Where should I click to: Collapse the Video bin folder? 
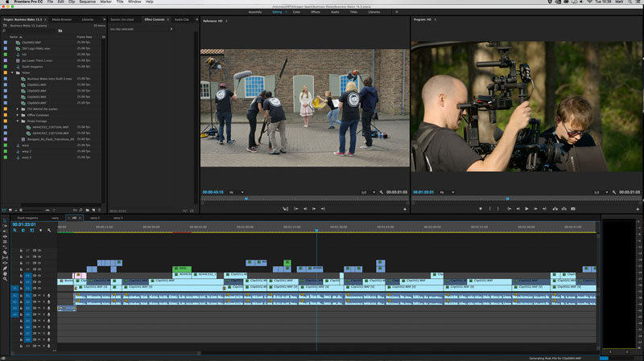(12, 73)
